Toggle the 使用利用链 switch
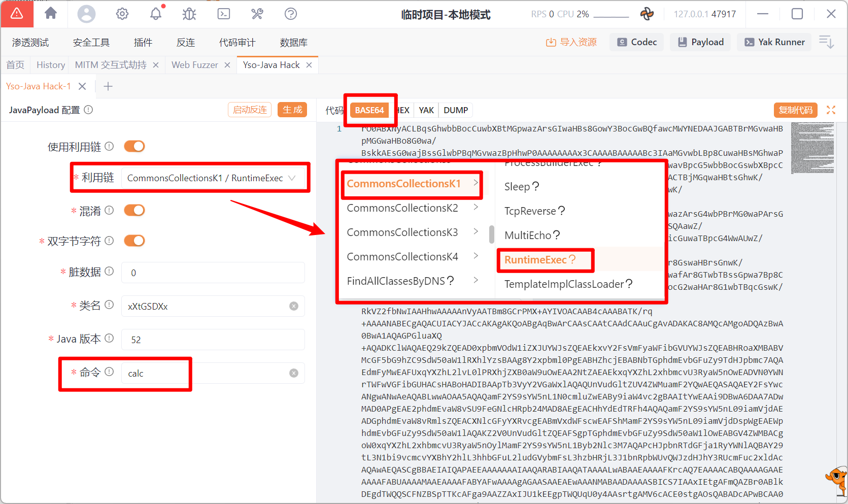Image resolution: width=848 pixels, height=504 pixels. pyautogui.click(x=134, y=147)
